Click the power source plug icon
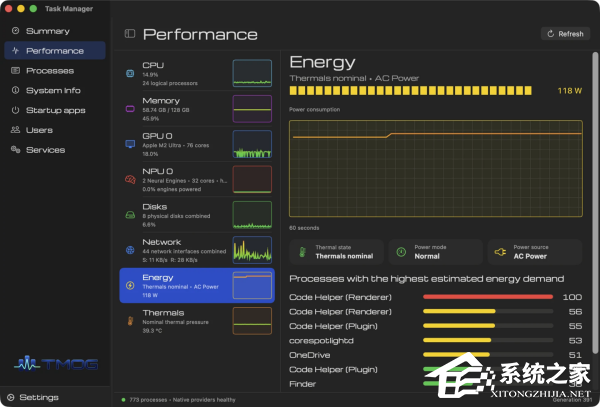The width and height of the screenshot is (600, 407). point(500,252)
